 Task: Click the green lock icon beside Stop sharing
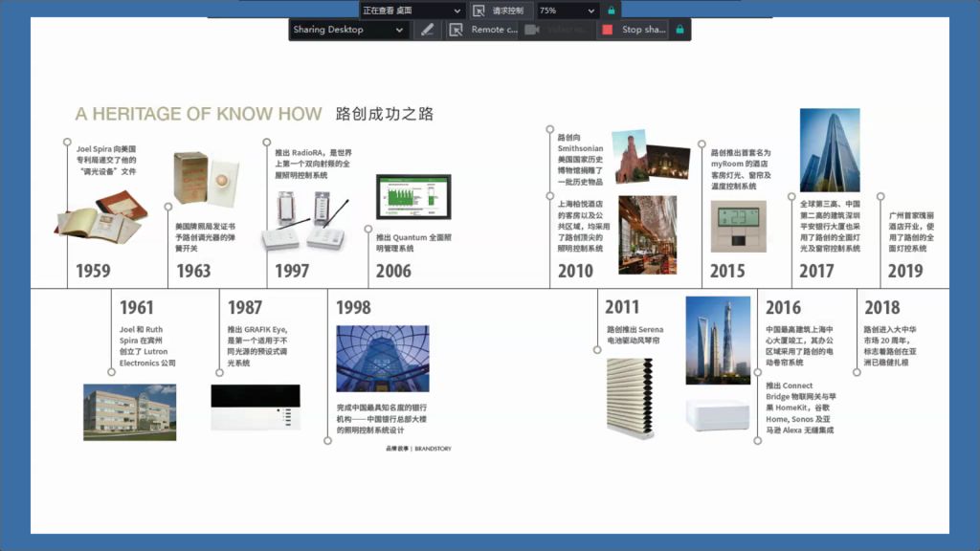pyautogui.click(x=680, y=30)
